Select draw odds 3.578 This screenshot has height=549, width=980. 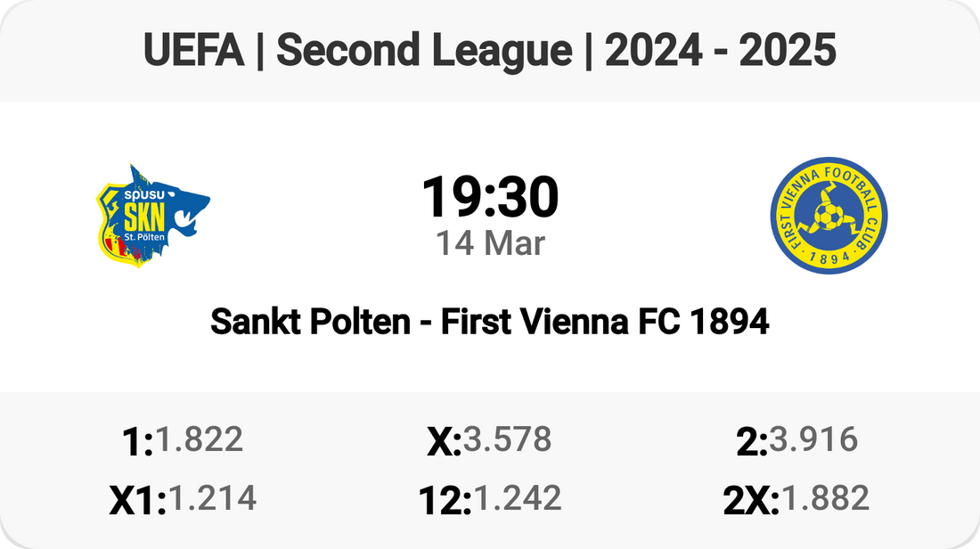(x=507, y=439)
